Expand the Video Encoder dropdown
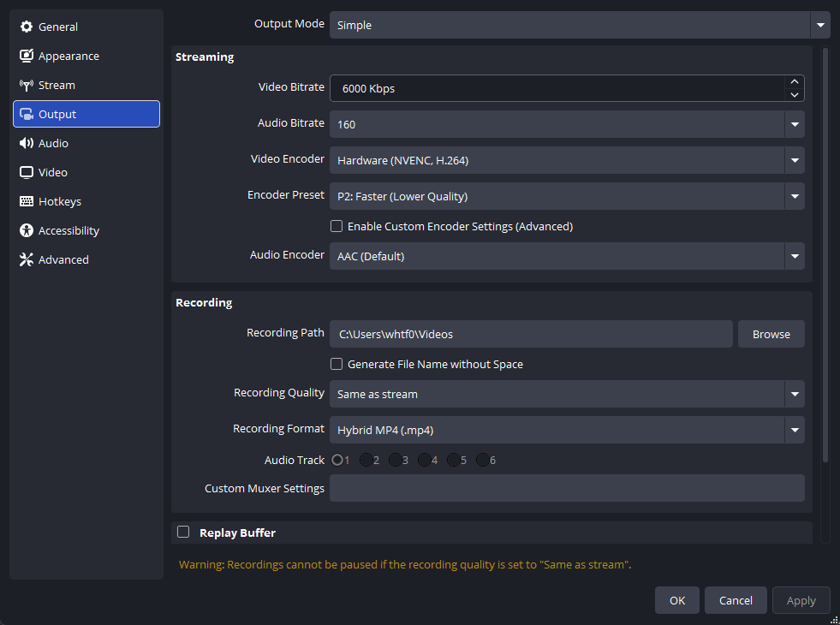Image resolution: width=840 pixels, height=625 pixels. point(567,160)
